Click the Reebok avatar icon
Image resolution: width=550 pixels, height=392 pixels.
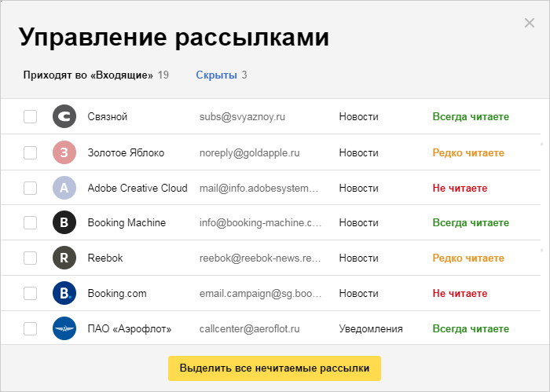click(64, 258)
